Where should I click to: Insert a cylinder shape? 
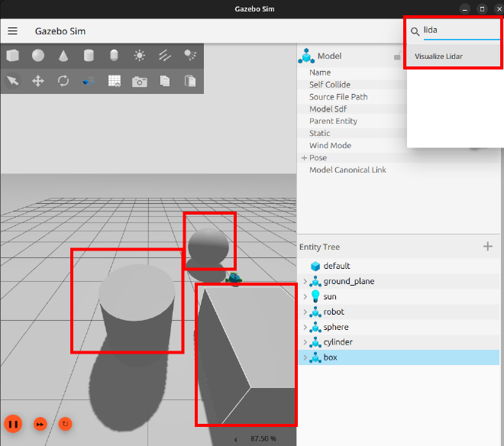[x=89, y=55]
